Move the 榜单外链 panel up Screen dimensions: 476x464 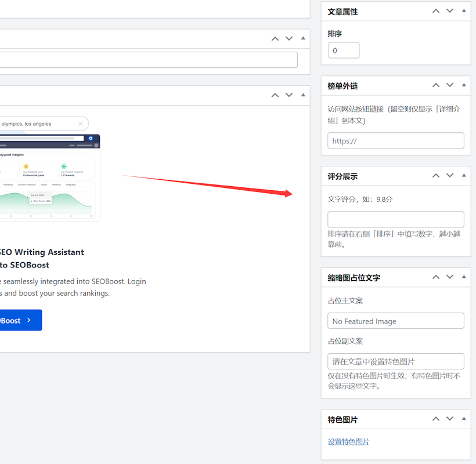pyautogui.click(x=435, y=85)
